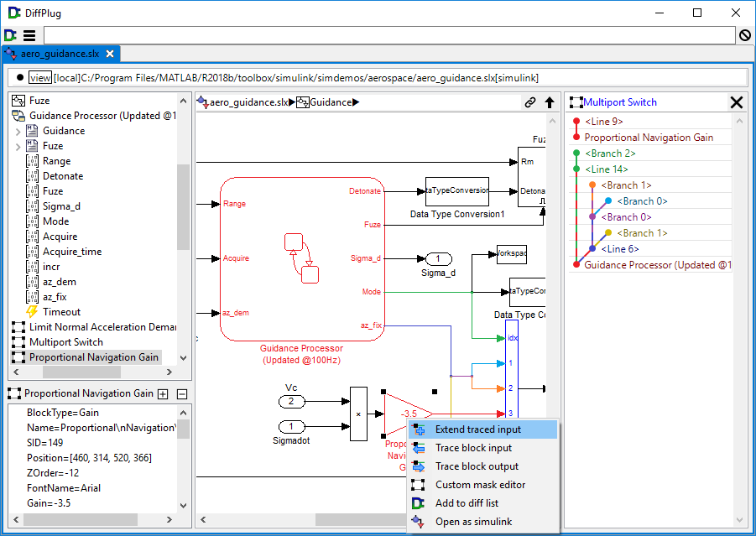Click Open as simulink menu entry

coord(473,522)
